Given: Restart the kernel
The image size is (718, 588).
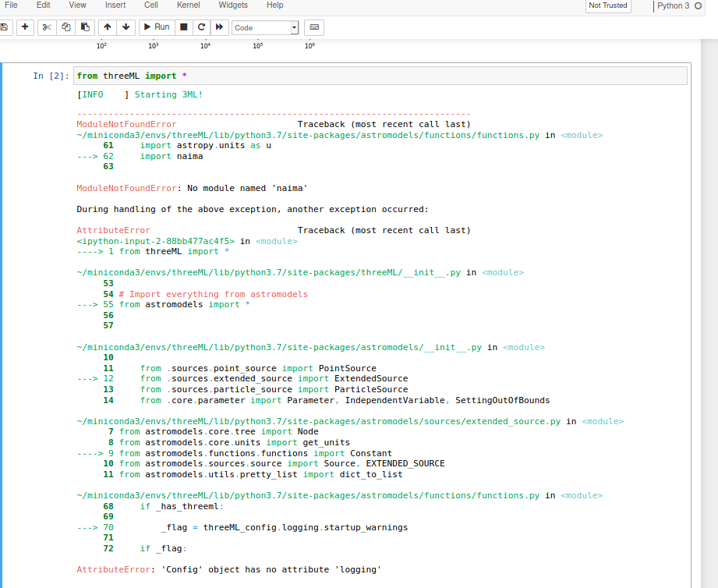Looking at the screenshot, I should [201, 27].
